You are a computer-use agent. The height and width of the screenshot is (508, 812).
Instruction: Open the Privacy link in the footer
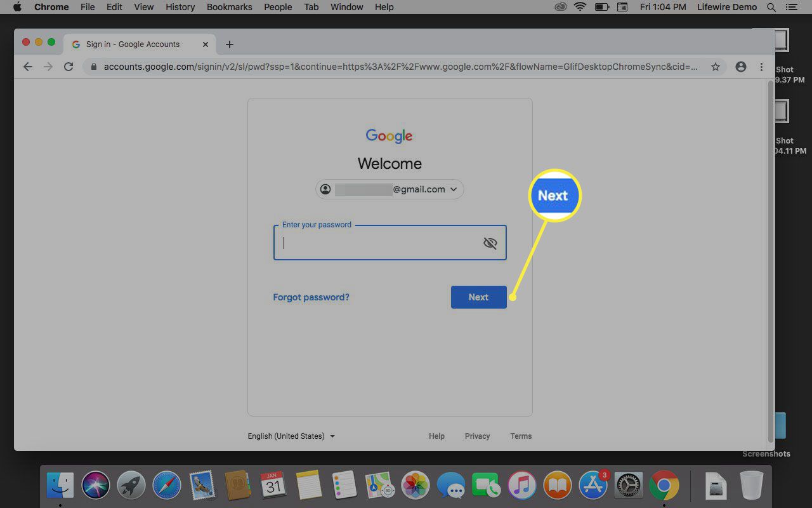click(477, 436)
